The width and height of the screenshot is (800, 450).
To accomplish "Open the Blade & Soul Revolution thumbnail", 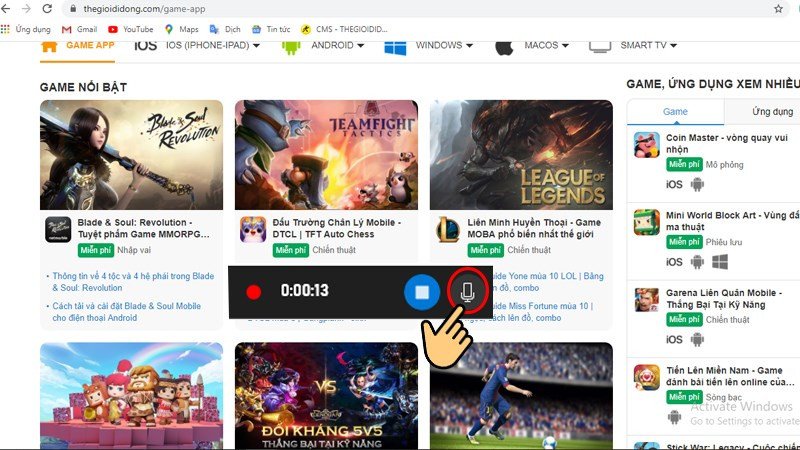I will click(x=131, y=153).
